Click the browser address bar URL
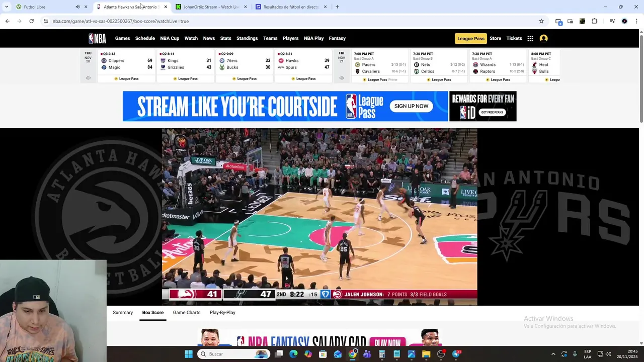Image resolution: width=644 pixels, height=362 pixels. 121,21
